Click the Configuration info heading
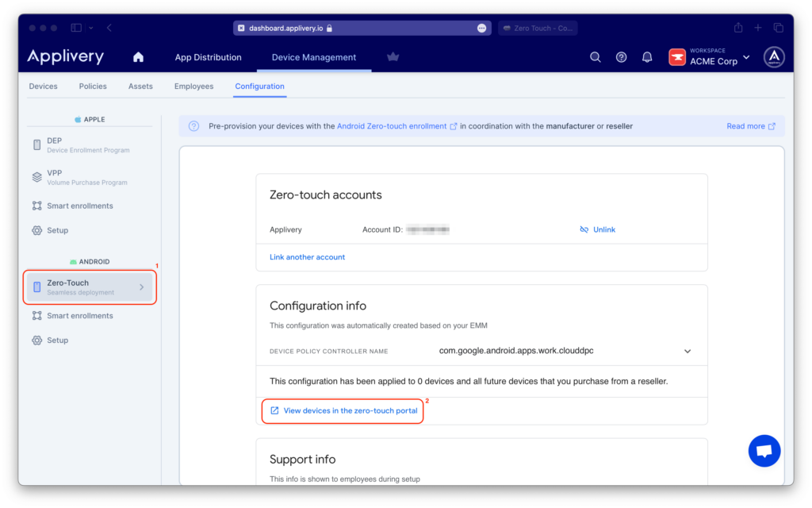The width and height of the screenshot is (812, 508). pyautogui.click(x=318, y=306)
